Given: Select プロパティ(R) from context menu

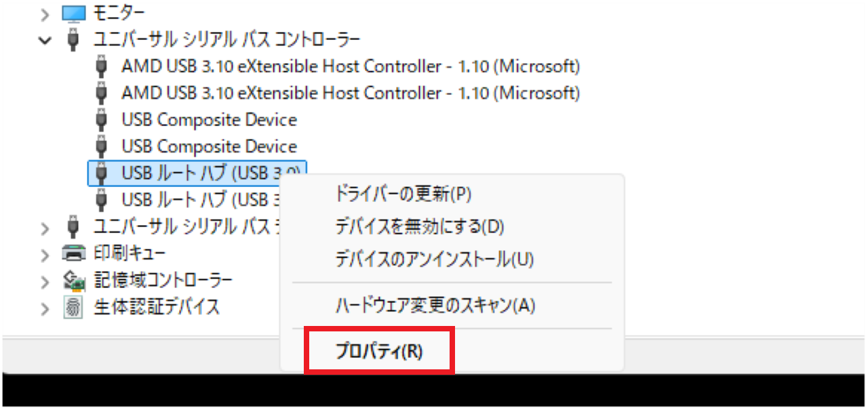Looking at the screenshot, I should point(380,350).
